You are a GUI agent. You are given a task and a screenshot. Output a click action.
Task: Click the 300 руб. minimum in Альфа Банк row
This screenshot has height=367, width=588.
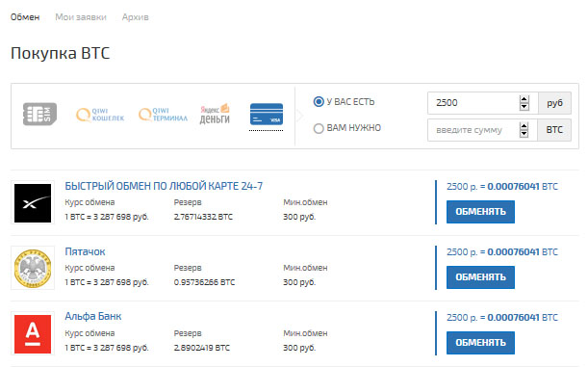pyautogui.click(x=299, y=348)
